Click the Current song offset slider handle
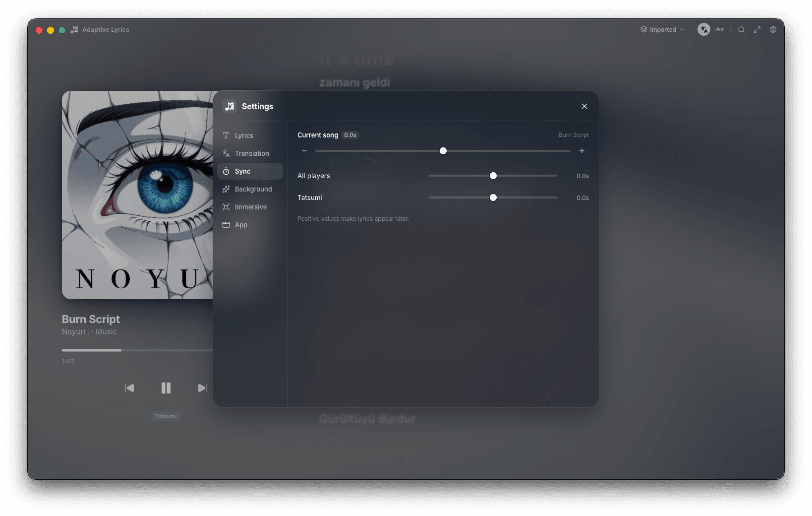Viewport: 812px width, 516px height. pos(443,151)
